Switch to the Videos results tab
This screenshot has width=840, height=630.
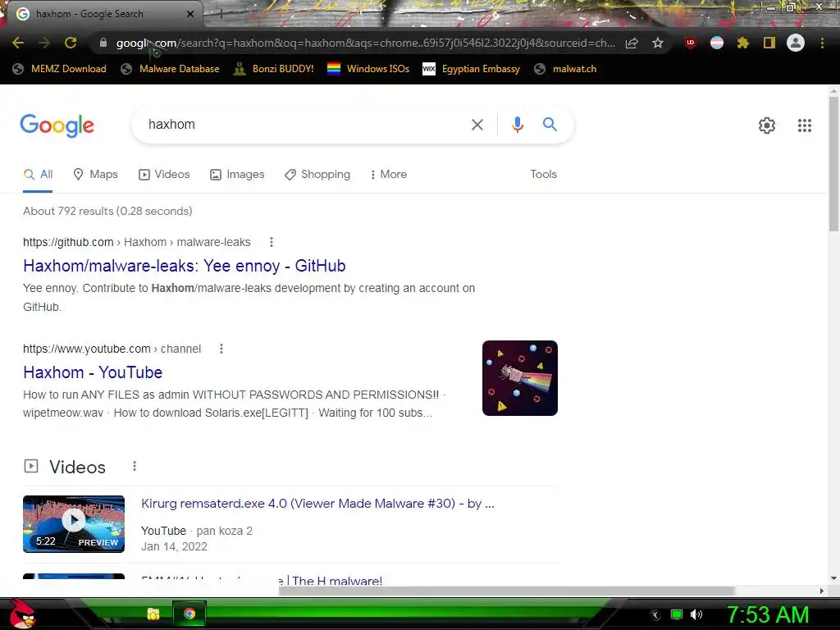coord(164,175)
